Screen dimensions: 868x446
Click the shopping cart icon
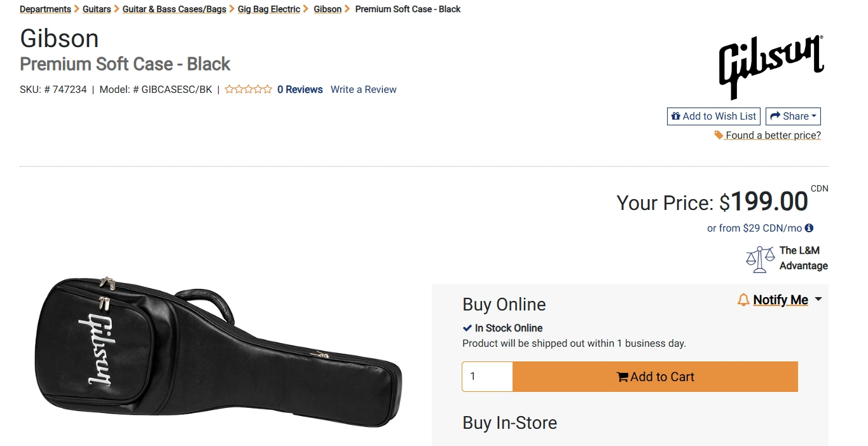[623, 377]
